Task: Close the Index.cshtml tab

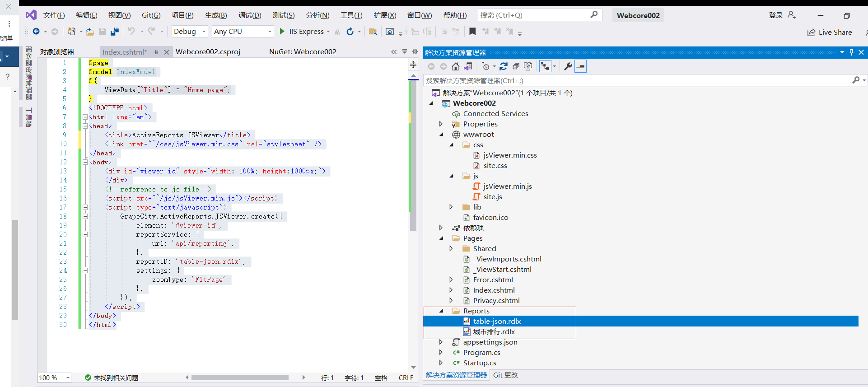Action: [x=166, y=52]
